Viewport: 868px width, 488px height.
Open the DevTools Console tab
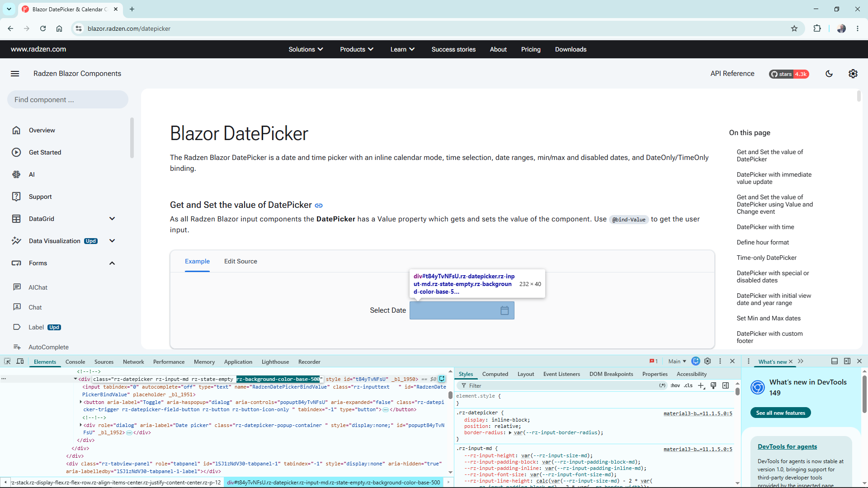(x=75, y=362)
